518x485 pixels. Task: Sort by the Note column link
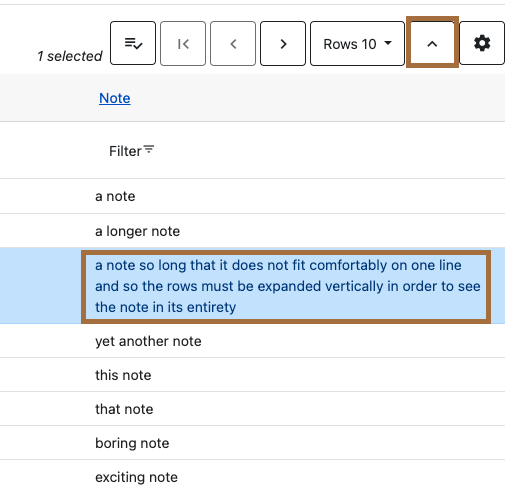tap(115, 98)
